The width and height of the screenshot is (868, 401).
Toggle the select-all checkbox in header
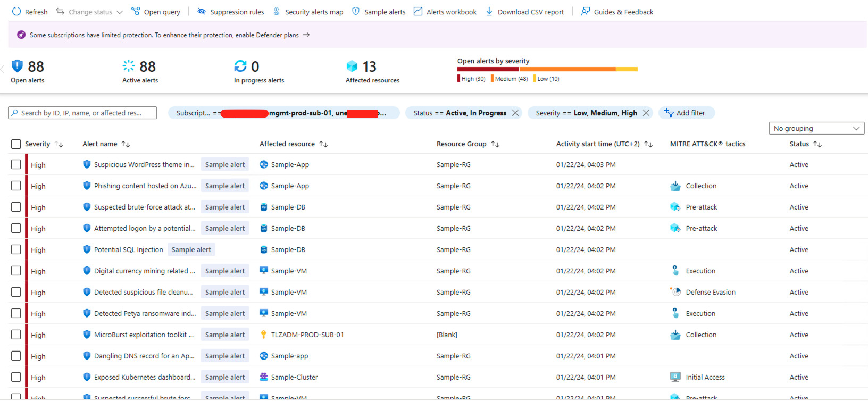[x=16, y=144]
